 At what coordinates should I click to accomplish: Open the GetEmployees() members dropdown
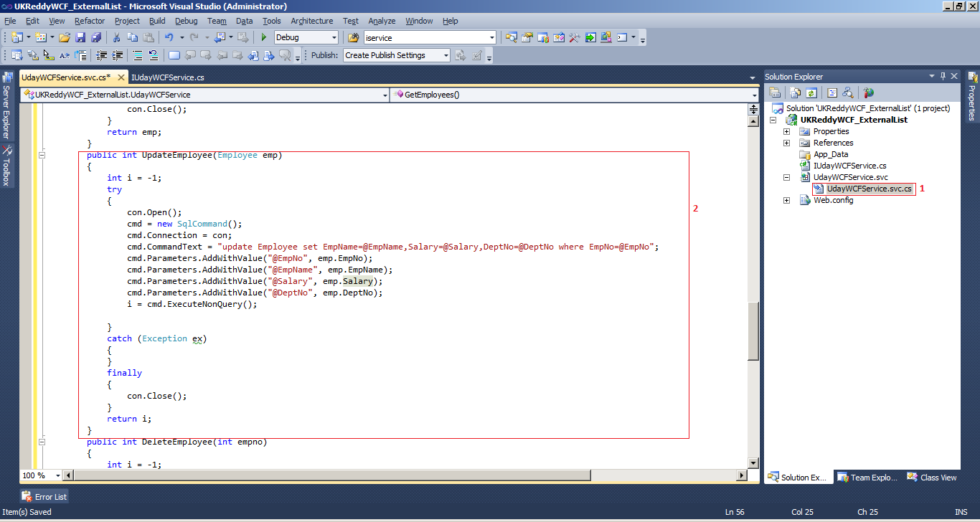click(754, 95)
